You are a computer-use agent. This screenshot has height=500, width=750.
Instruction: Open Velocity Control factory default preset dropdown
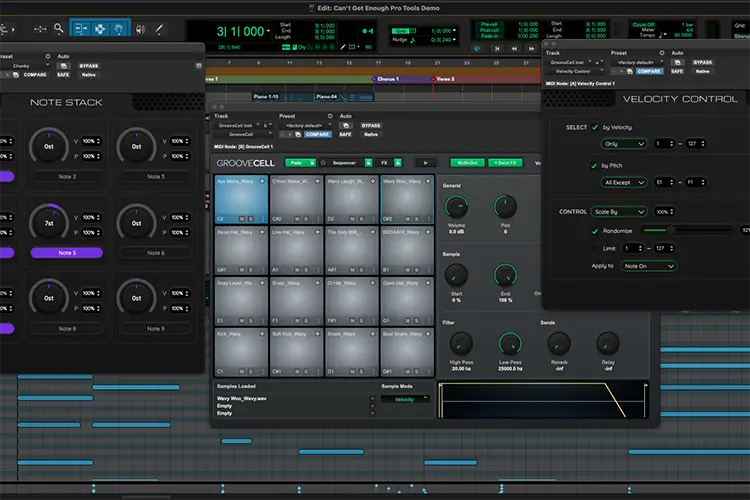pyautogui.click(x=638, y=62)
